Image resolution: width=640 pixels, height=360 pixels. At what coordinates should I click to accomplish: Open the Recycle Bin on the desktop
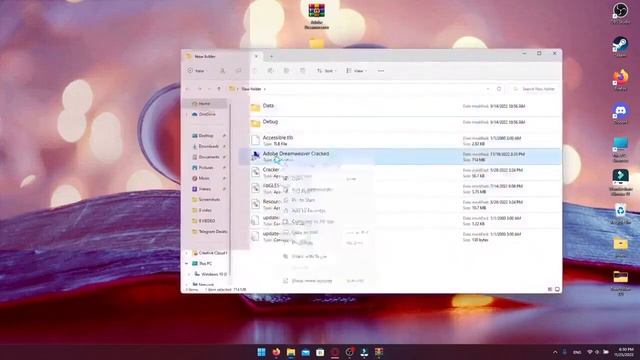pyautogui.click(x=620, y=214)
